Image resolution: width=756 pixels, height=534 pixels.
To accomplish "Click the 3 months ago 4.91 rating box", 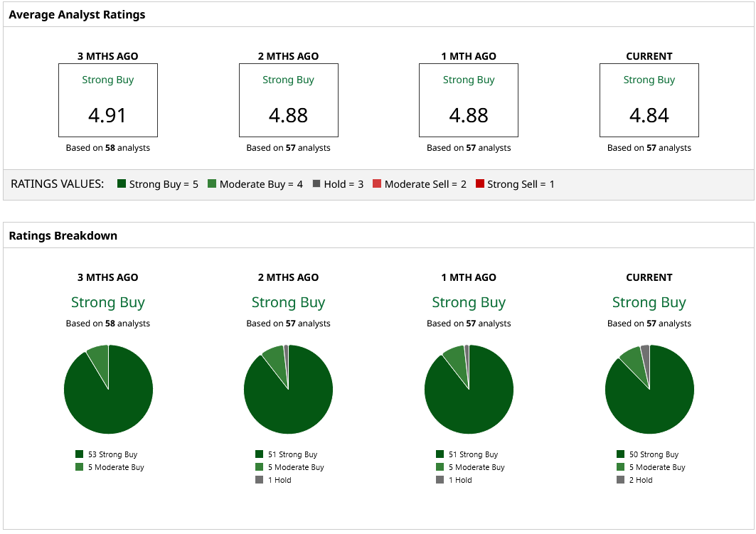I will tap(108, 100).
